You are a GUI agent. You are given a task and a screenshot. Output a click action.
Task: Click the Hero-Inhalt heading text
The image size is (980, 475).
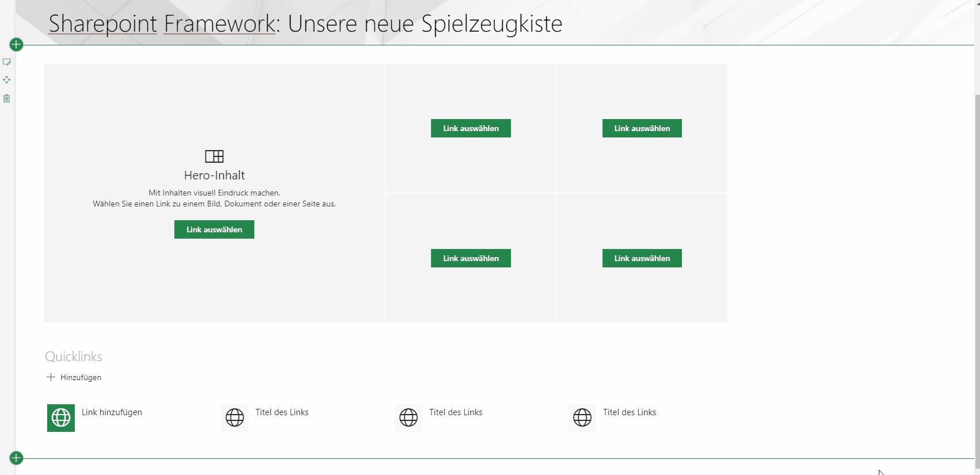pyautogui.click(x=214, y=175)
